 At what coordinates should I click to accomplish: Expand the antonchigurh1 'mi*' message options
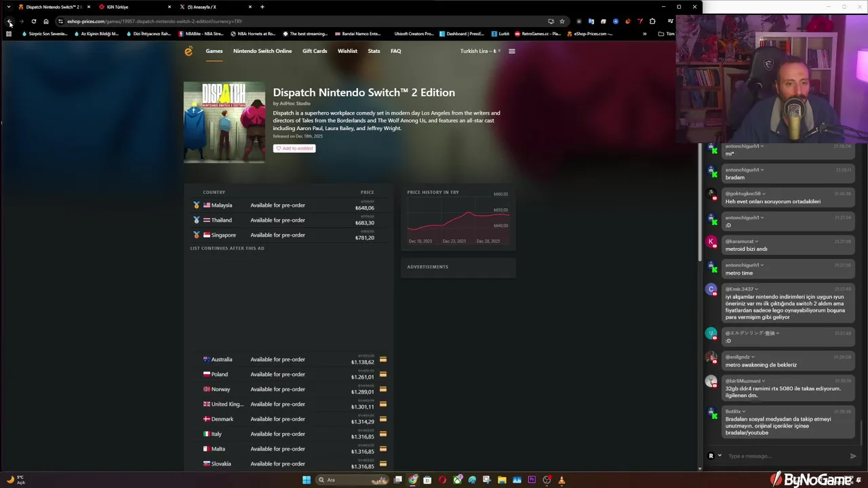[x=762, y=146]
